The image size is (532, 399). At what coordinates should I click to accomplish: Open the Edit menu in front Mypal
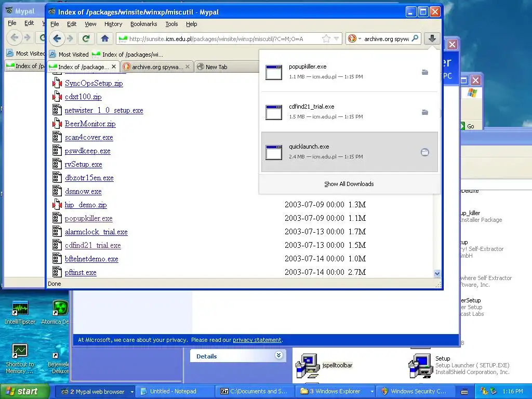(72, 24)
